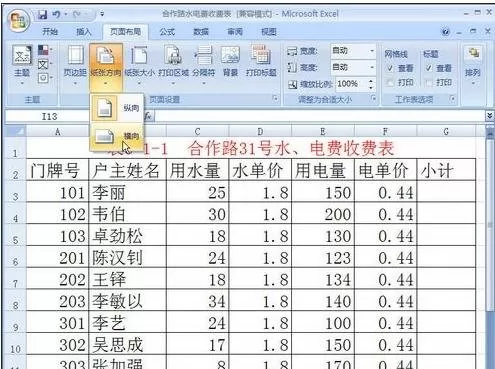Toggle 网格线 查看 checkbox

(390, 68)
